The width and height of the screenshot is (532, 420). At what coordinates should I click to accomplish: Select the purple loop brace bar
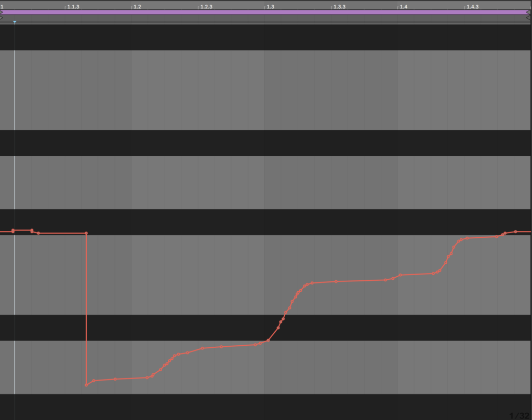click(x=266, y=12)
